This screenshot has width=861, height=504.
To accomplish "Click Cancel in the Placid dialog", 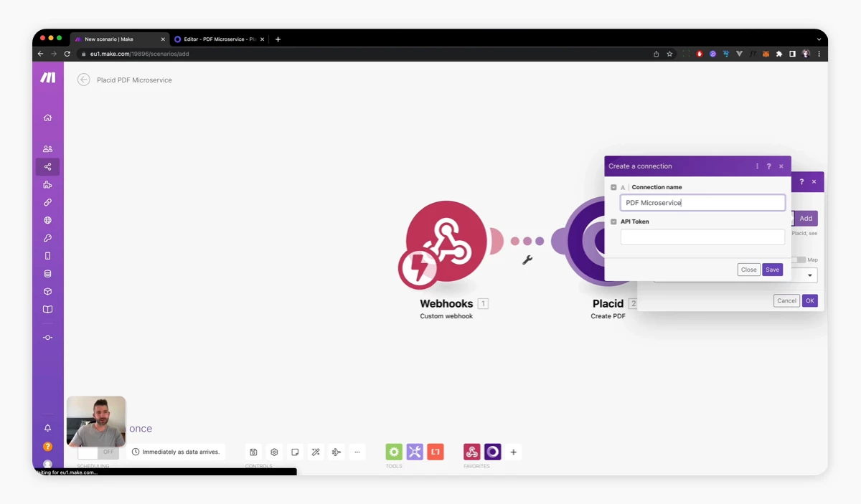I will (787, 300).
